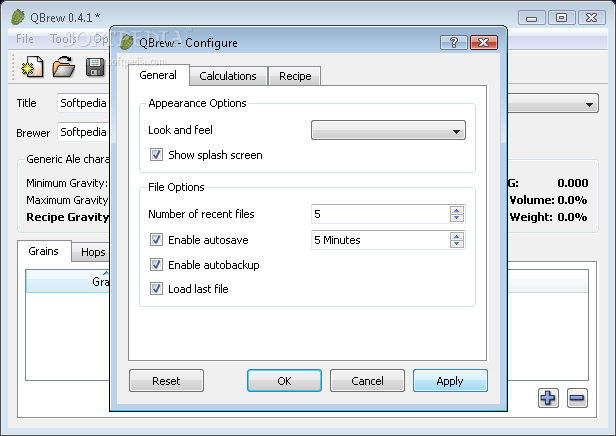Open the File menu

[25, 39]
